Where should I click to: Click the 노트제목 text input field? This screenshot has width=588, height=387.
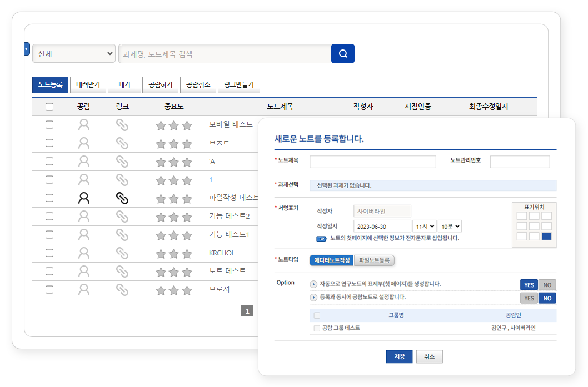pos(372,162)
